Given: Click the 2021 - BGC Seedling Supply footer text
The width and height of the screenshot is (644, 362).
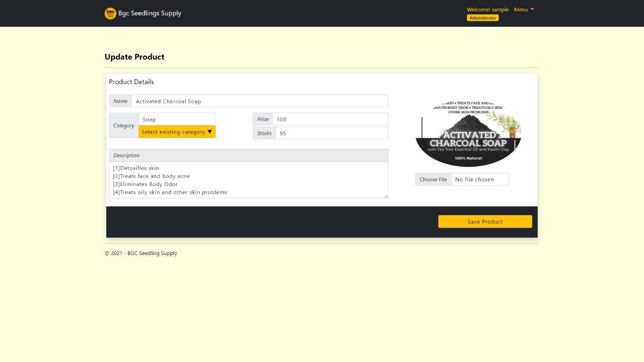Looking at the screenshot, I should [x=141, y=253].
